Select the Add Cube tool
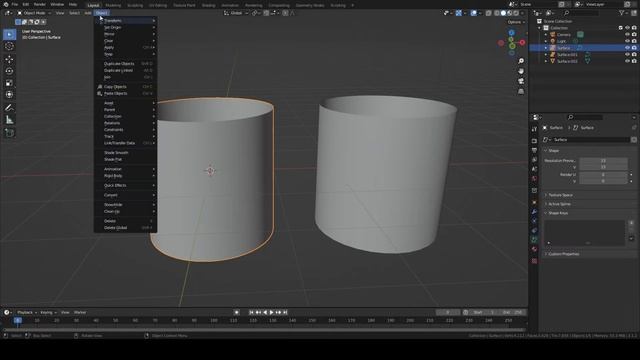The image size is (640, 360). (9, 133)
